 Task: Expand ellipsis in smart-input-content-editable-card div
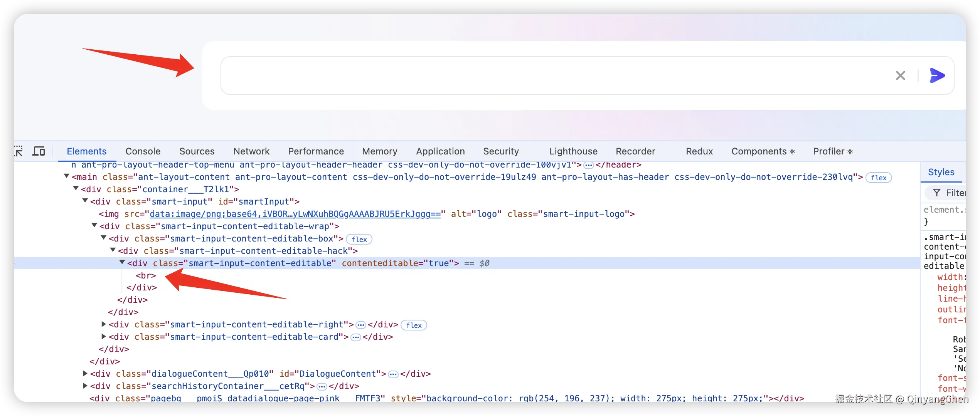(355, 337)
